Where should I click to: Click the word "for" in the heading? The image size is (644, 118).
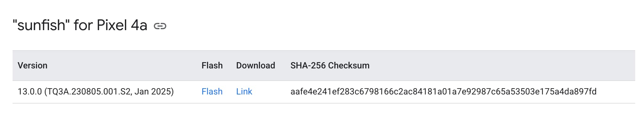[x=83, y=25]
